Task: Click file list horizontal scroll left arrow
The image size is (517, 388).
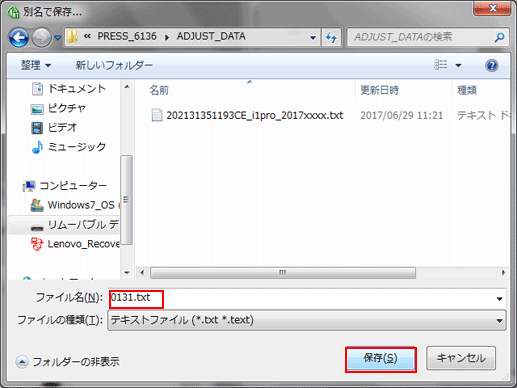Action: coord(142,272)
